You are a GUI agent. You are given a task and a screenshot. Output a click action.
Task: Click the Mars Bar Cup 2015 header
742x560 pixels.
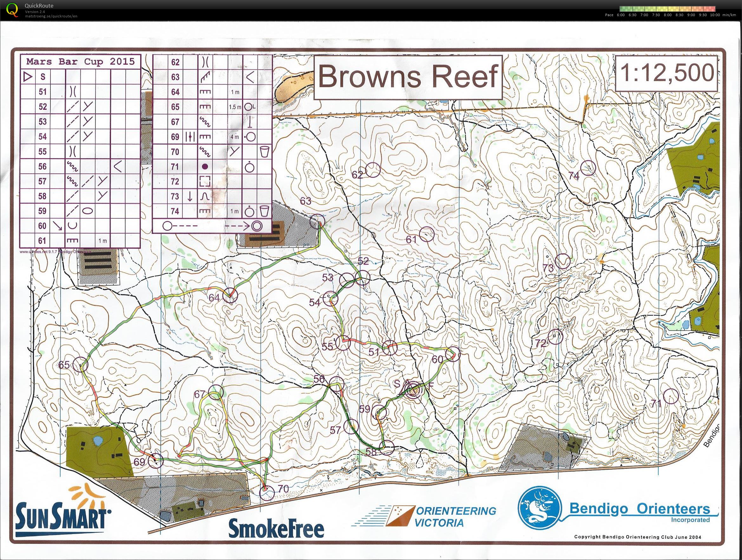[x=80, y=61]
